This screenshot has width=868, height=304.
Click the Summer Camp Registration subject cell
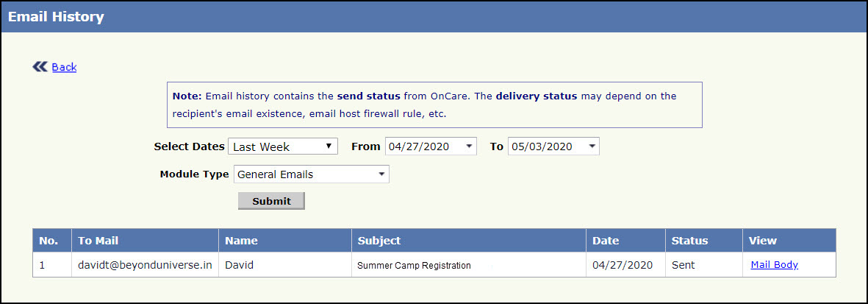(x=414, y=265)
